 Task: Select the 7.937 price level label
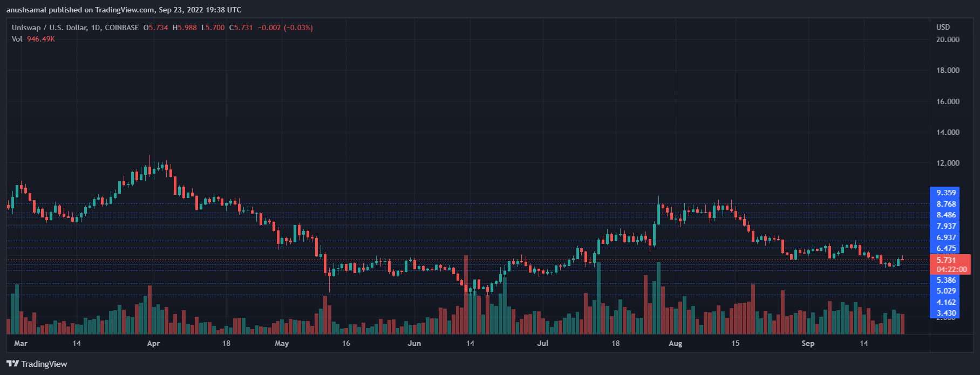(x=946, y=226)
